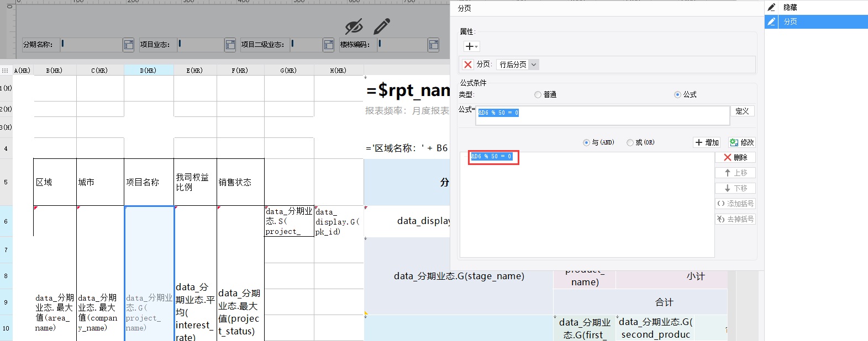Image resolution: width=868 pixels, height=341 pixels.
Task: Click the 下移 button
Action: click(x=735, y=188)
